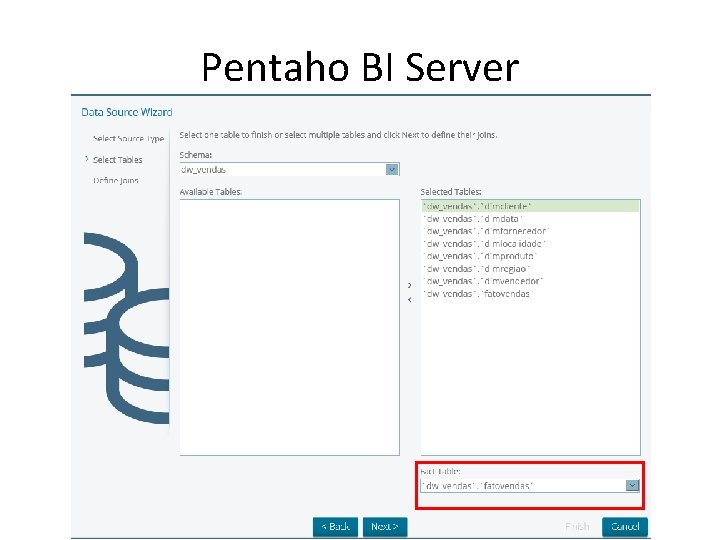Open the Fact Table dropdown arrow
The image size is (720, 540).
click(x=632, y=485)
